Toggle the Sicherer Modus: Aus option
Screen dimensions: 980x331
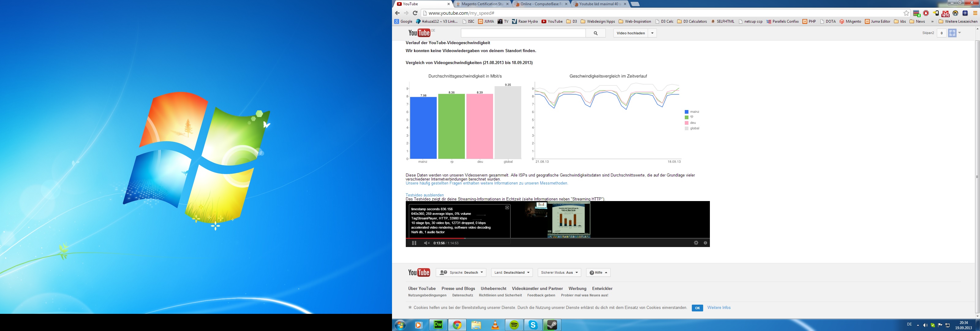(x=559, y=272)
